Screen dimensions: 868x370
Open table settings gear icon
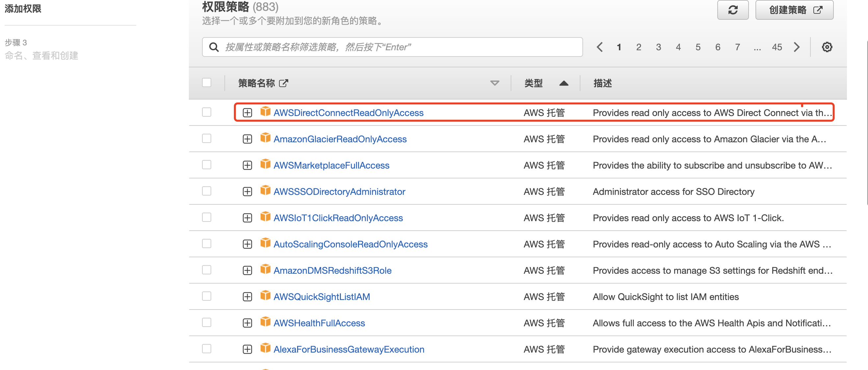pyautogui.click(x=827, y=47)
